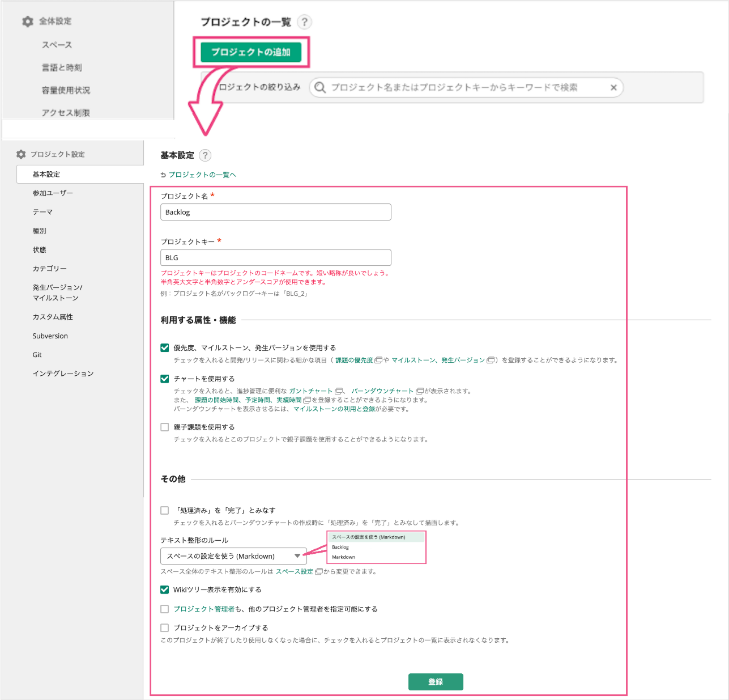Open 言語と時刻 settings
The height and width of the screenshot is (700, 729).
(x=62, y=67)
